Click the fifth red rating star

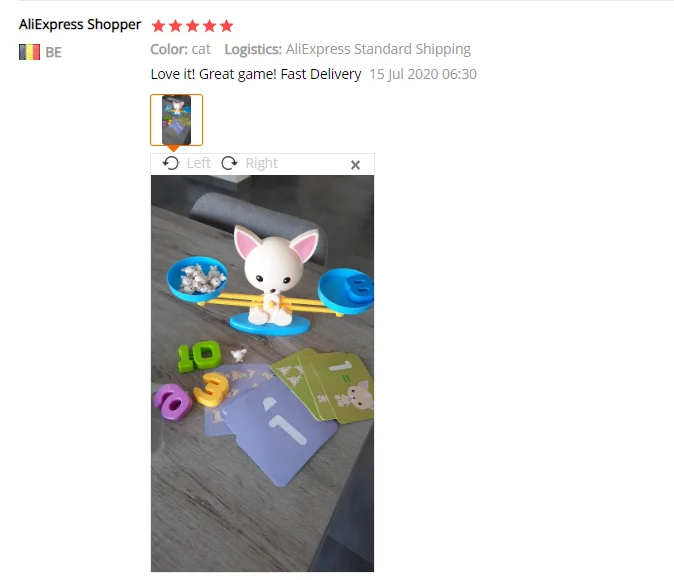(x=226, y=26)
